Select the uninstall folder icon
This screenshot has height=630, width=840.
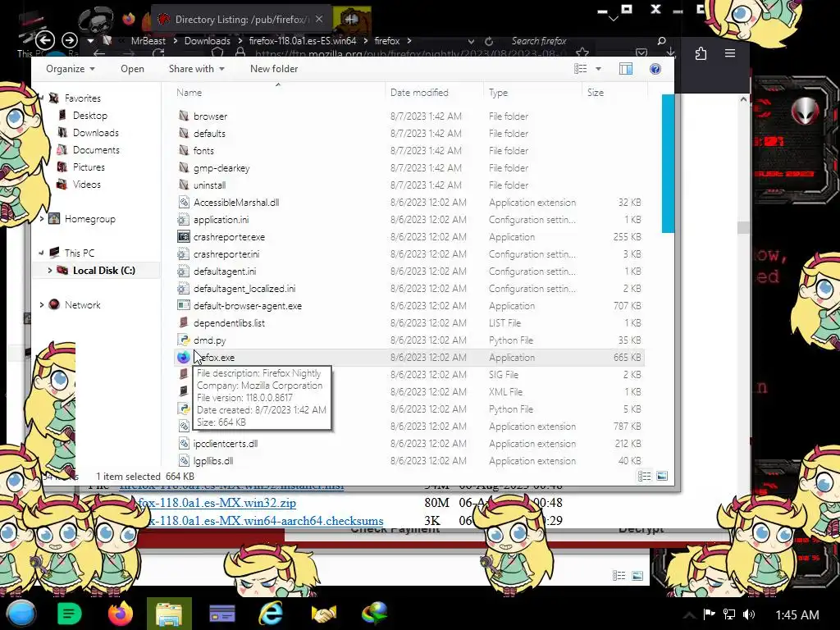184,185
